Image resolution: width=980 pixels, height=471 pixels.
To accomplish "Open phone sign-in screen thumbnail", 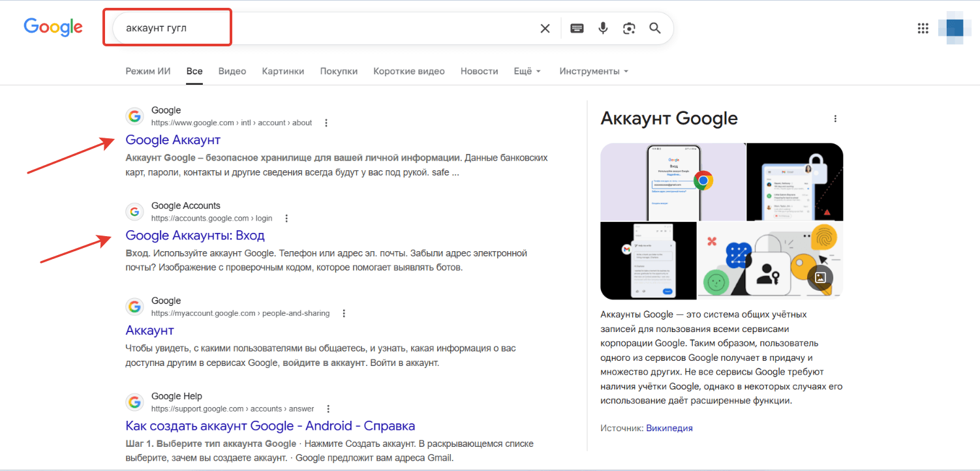I will 673,182.
